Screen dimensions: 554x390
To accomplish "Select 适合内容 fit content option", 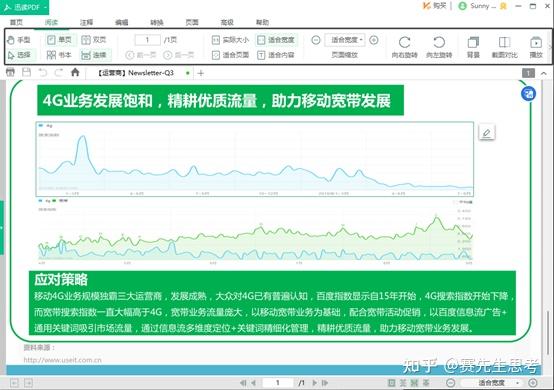I will pos(276,55).
